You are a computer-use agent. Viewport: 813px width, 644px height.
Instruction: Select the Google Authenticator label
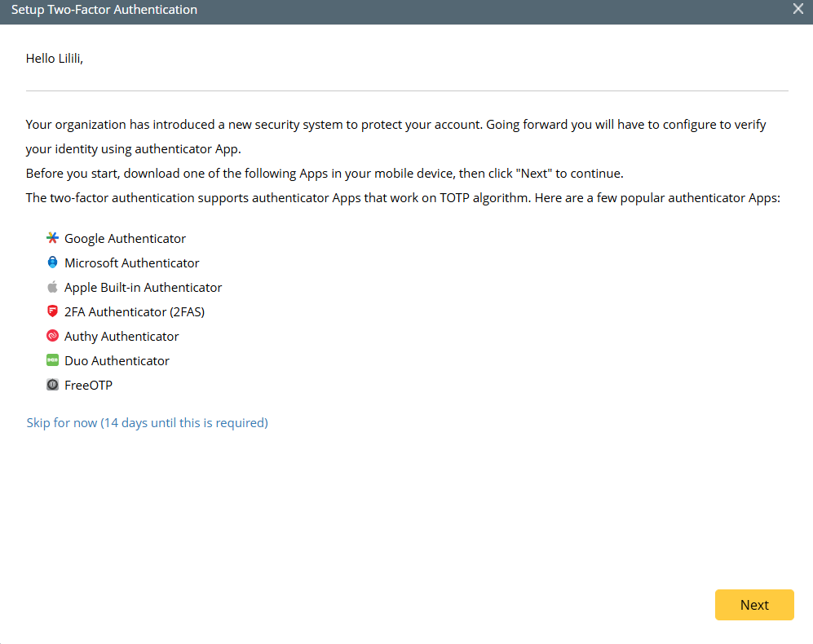(125, 239)
